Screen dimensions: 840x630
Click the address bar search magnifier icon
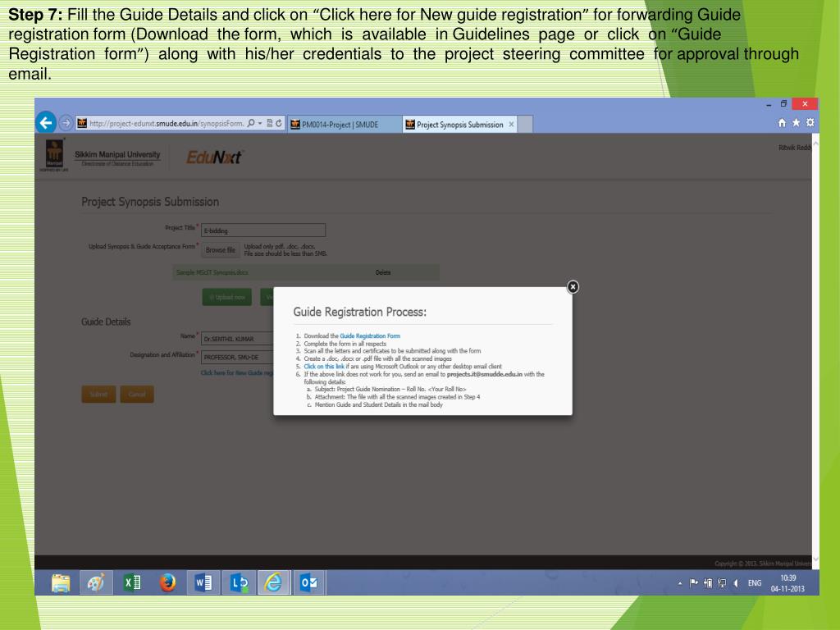point(251,123)
